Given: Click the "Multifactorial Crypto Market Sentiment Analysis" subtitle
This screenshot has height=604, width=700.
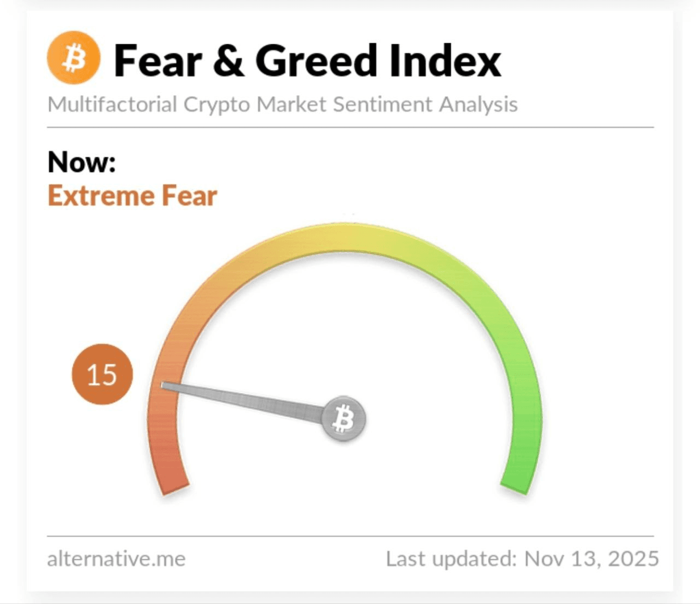Looking at the screenshot, I should pos(282,104).
